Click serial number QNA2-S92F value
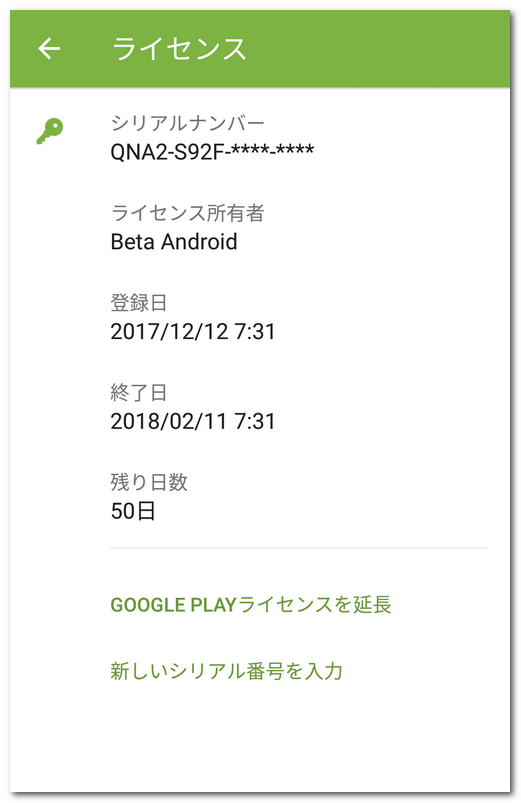This screenshot has width=521, height=803. point(212,152)
